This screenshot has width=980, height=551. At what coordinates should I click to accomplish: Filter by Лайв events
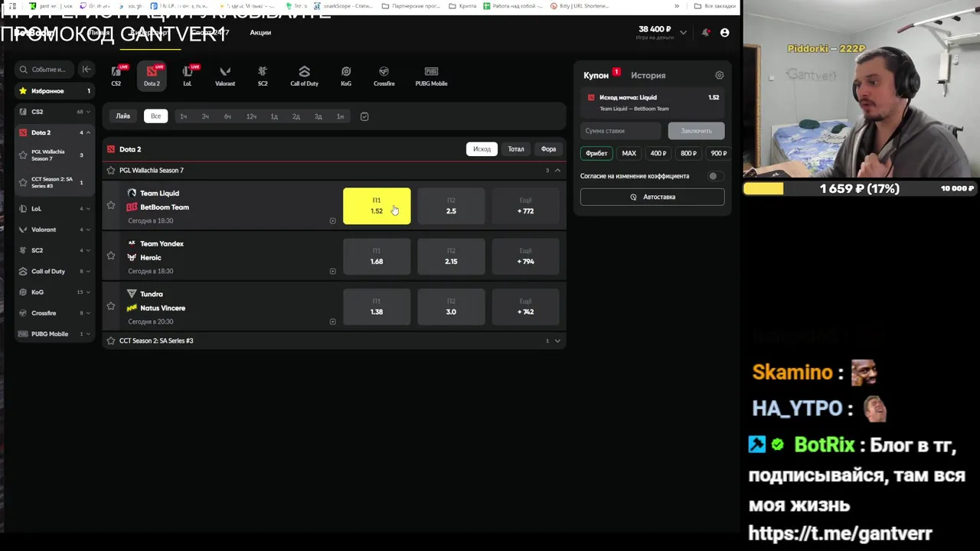pos(123,116)
